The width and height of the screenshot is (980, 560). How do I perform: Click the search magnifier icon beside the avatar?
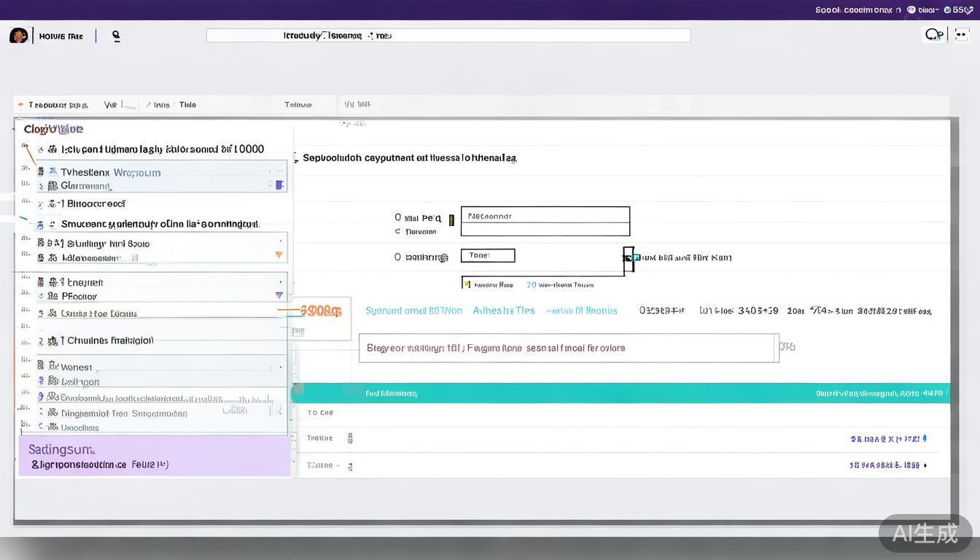[116, 36]
